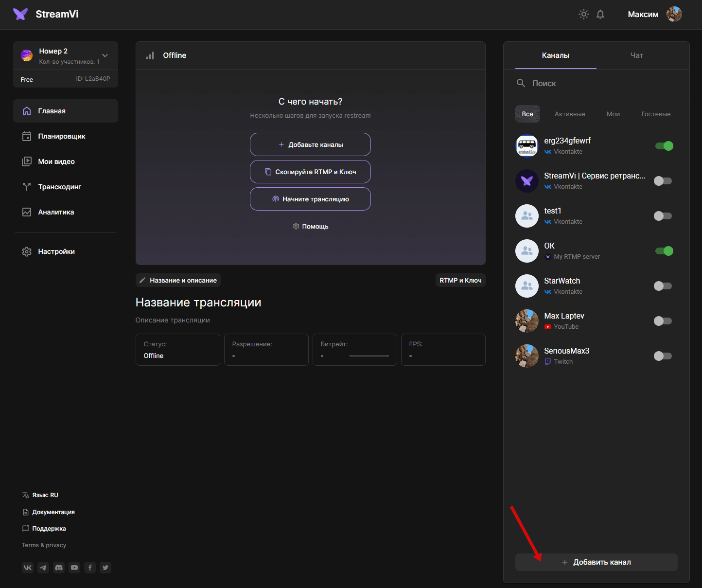Screen dimensions: 702x588
Task: Disable the erg234gfewrf channel toggle
Action: tap(664, 146)
